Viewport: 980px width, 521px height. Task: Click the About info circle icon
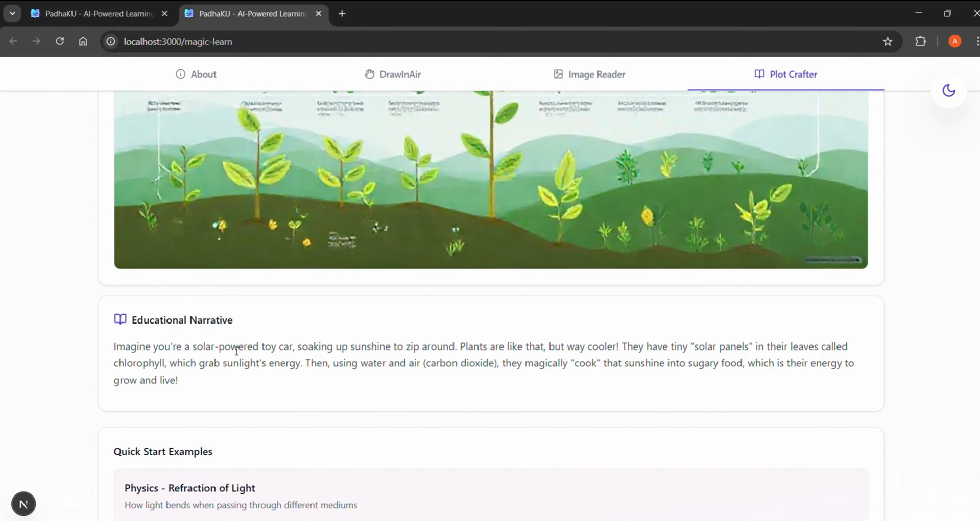(180, 74)
